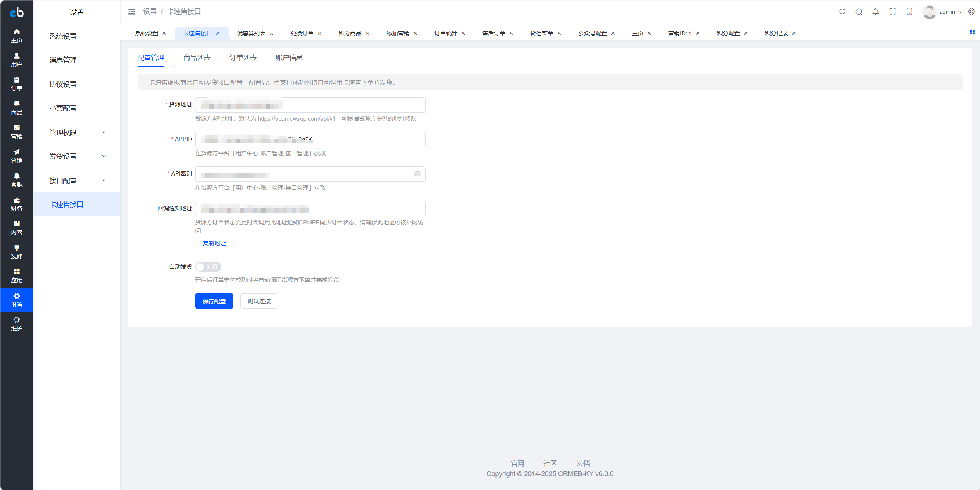Viewport: 980px width, 490px height.
Task: Expand the 管理权限 submenu
Action: tap(77, 132)
